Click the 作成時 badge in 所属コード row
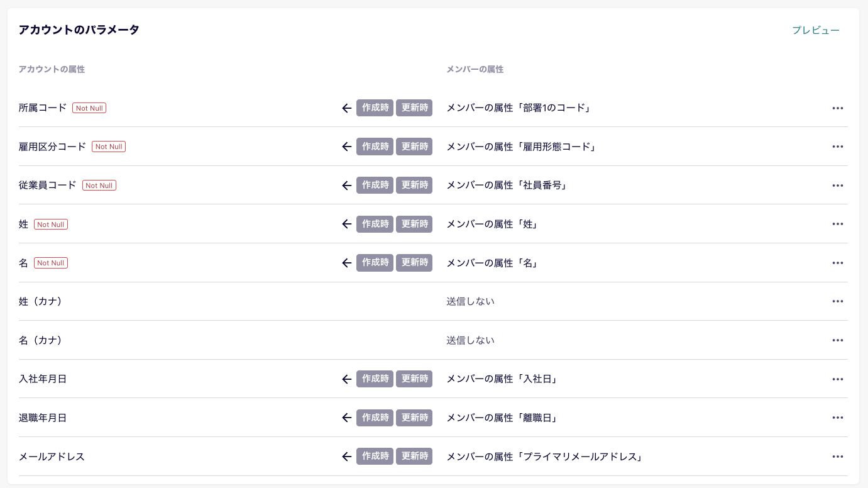 click(375, 108)
